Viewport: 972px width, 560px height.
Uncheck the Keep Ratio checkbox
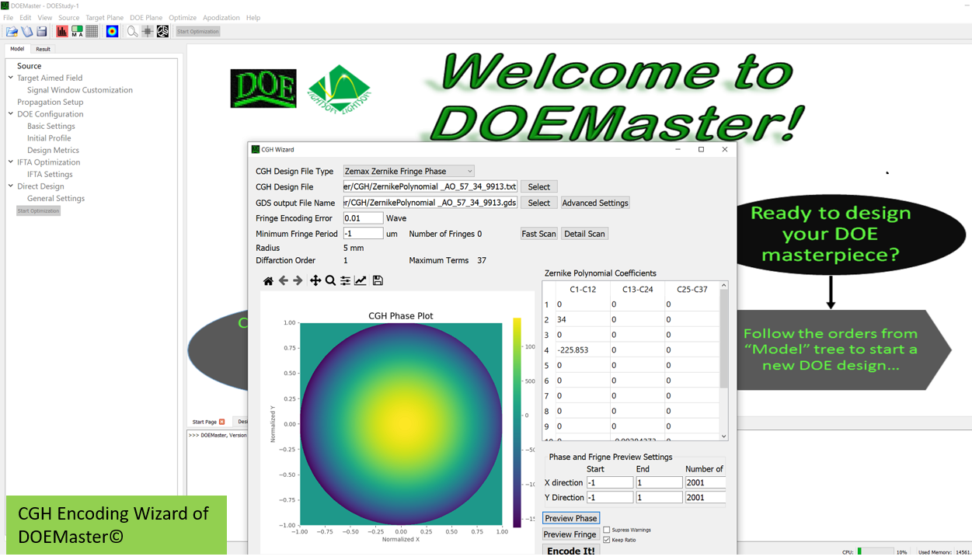pos(607,540)
